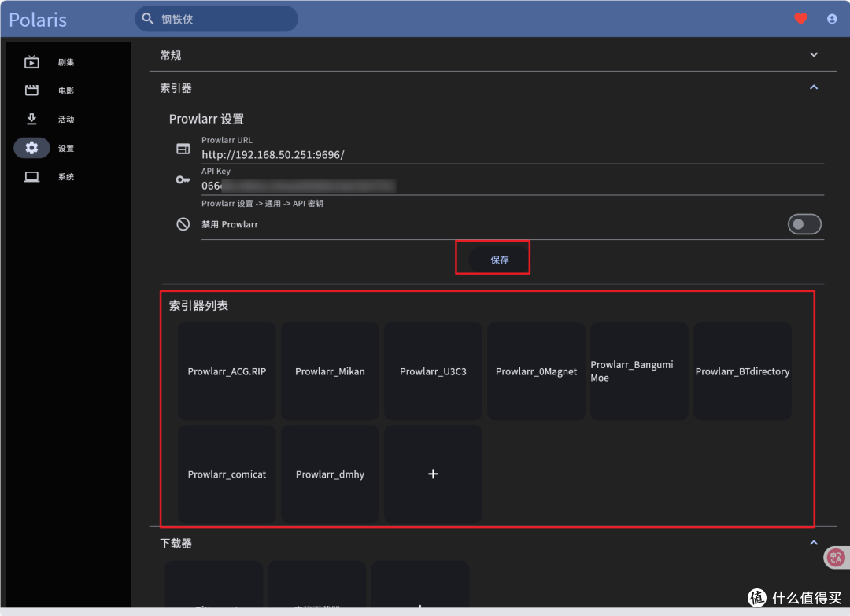Open the Prowlarr_Mikan indexer card
This screenshot has height=616, width=850.
click(x=330, y=371)
